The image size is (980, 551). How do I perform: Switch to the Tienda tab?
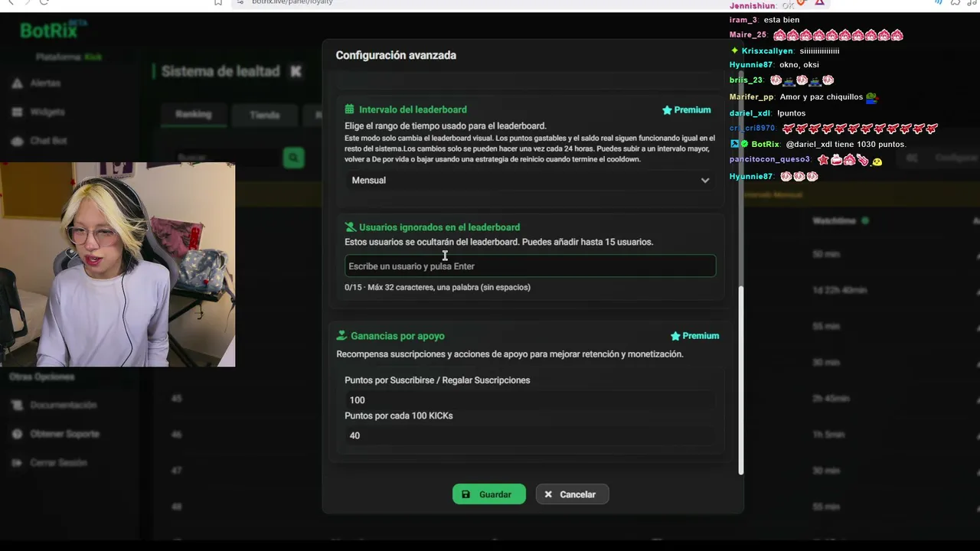coord(265,115)
